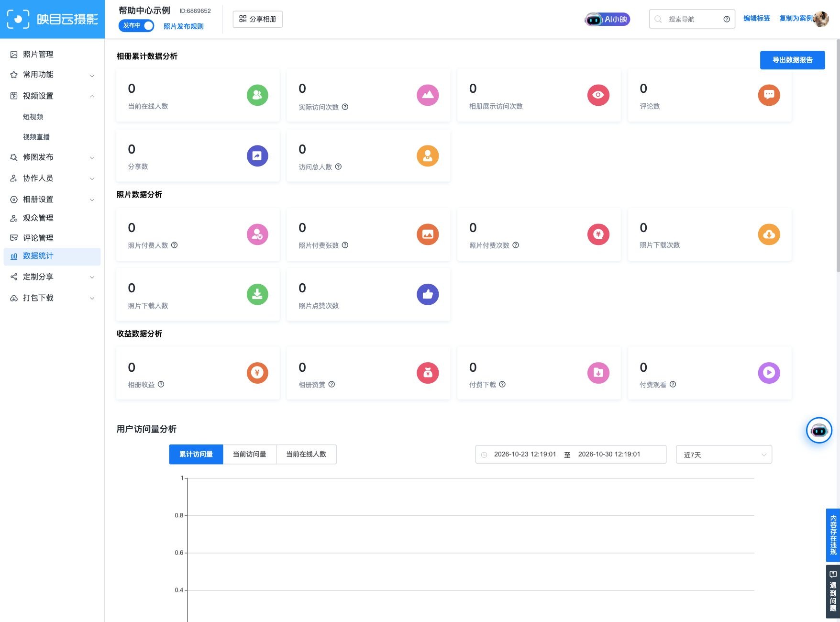
Task: Click the 复制为案例 link
Action: coord(796,18)
